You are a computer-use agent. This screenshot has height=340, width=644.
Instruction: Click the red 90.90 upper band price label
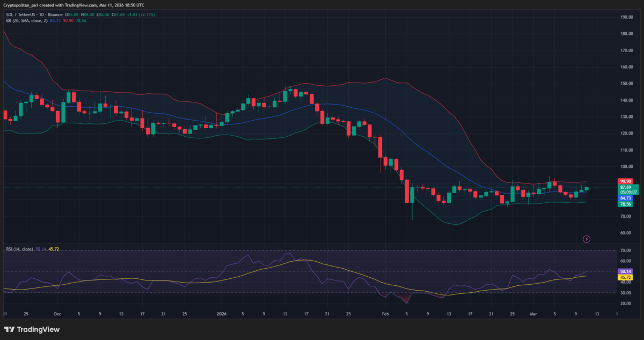(x=625, y=181)
